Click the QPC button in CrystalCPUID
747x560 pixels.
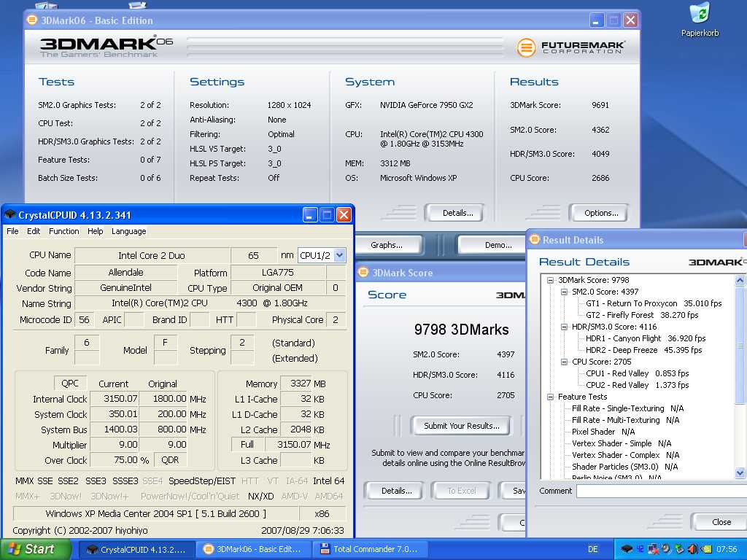pos(70,383)
